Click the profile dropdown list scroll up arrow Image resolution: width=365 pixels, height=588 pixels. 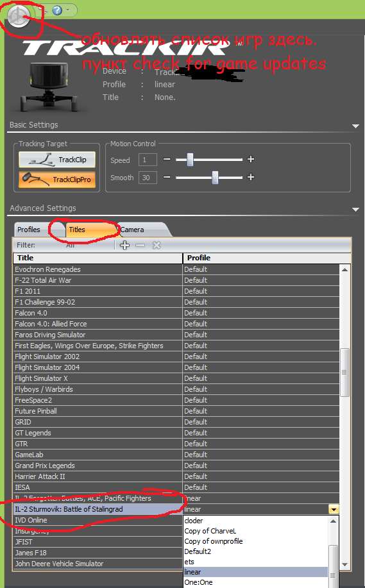pos(333,521)
